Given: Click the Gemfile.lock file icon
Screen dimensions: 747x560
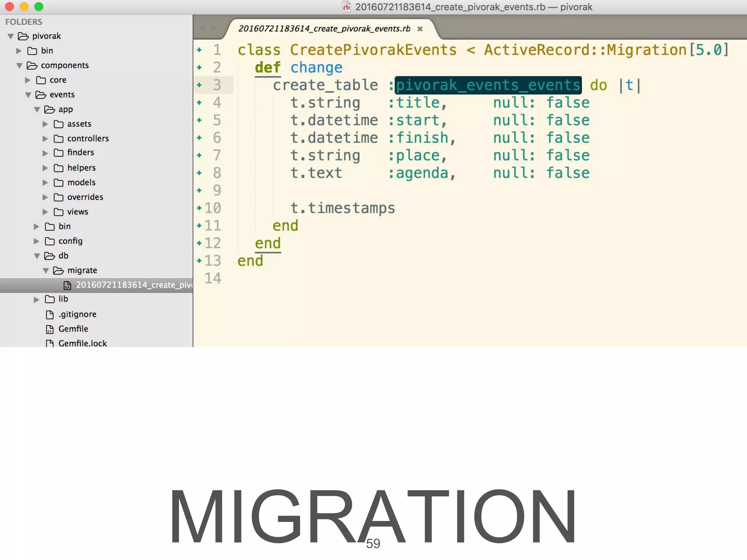Looking at the screenshot, I should [50, 343].
